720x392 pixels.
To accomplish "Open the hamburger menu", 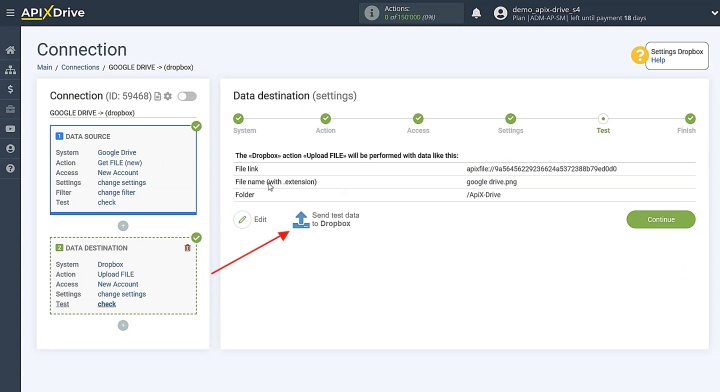I will [10, 13].
